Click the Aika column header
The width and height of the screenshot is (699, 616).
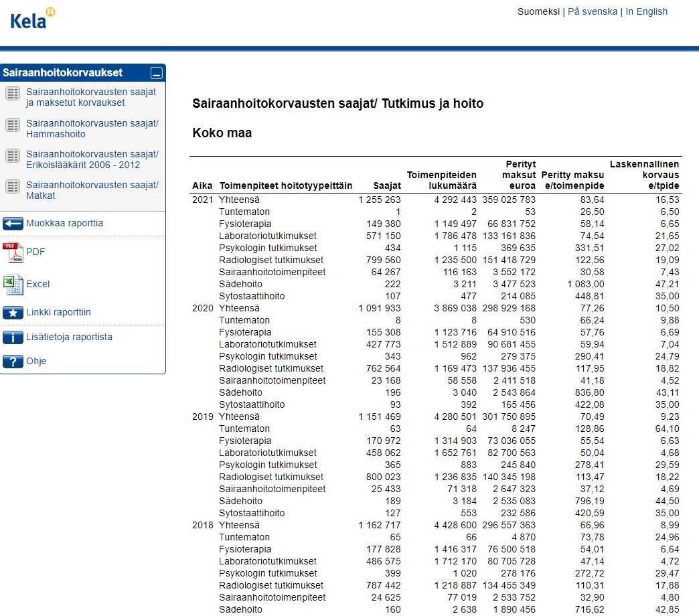click(202, 186)
